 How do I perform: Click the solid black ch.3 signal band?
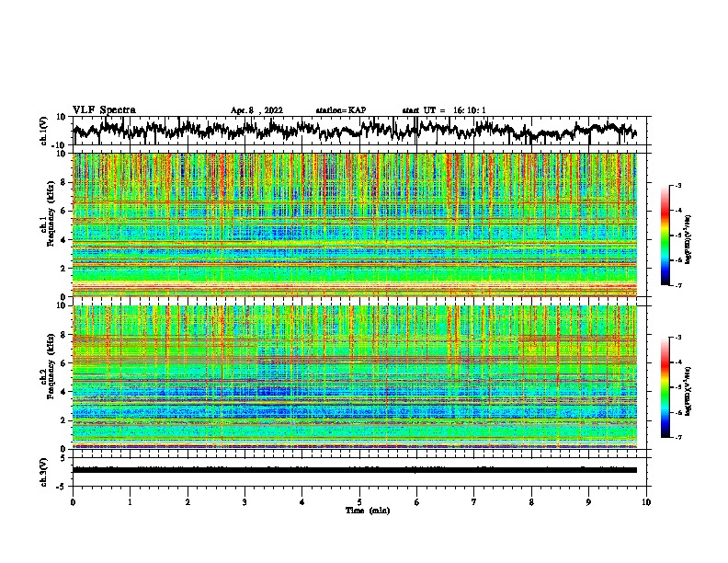(x=355, y=470)
